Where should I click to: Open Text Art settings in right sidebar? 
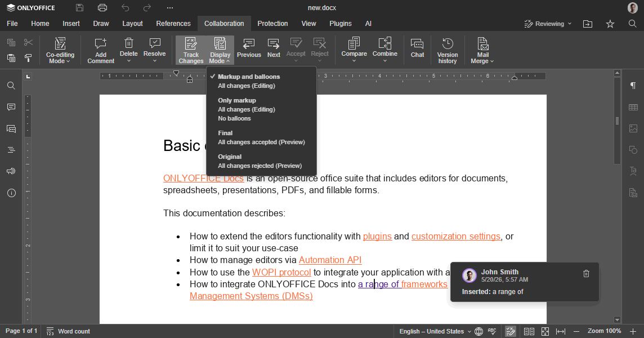[x=633, y=171]
